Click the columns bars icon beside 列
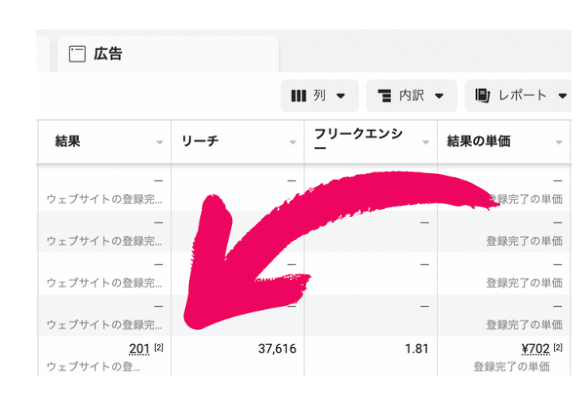 tap(298, 96)
